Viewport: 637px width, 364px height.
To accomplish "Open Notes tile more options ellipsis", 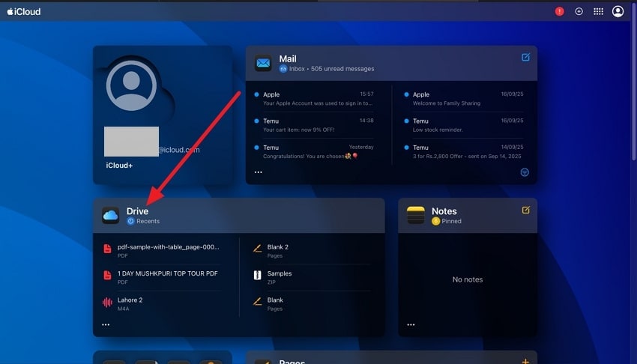I will tap(411, 324).
